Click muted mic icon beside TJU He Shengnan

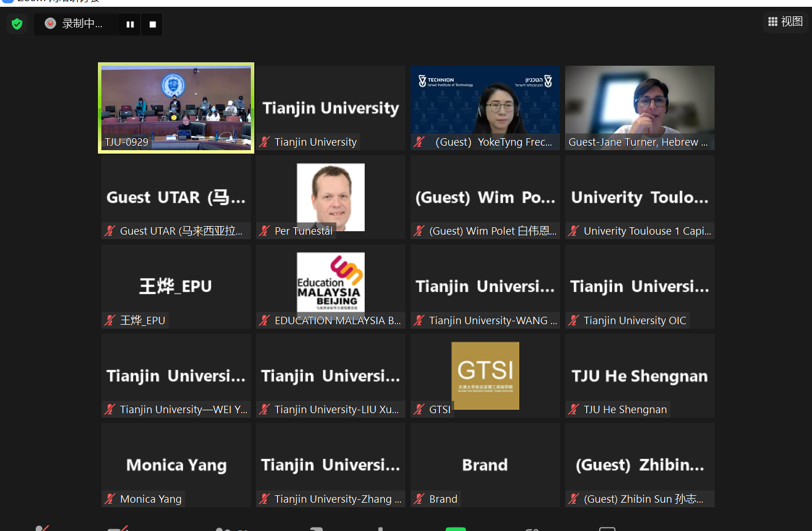click(574, 409)
